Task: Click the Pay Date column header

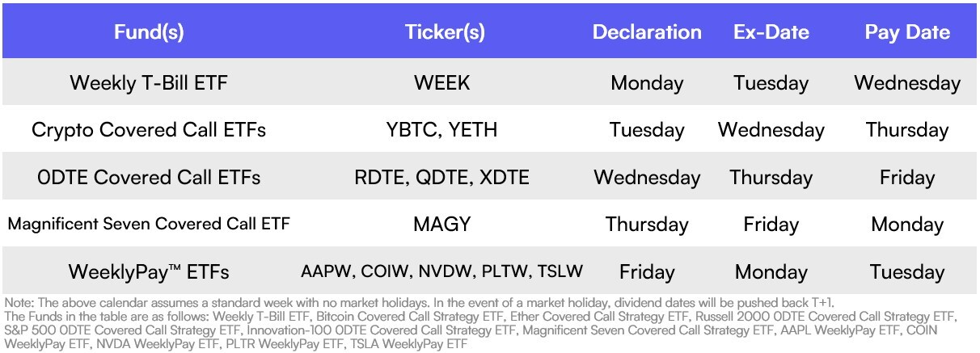Action: pos(907,32)
